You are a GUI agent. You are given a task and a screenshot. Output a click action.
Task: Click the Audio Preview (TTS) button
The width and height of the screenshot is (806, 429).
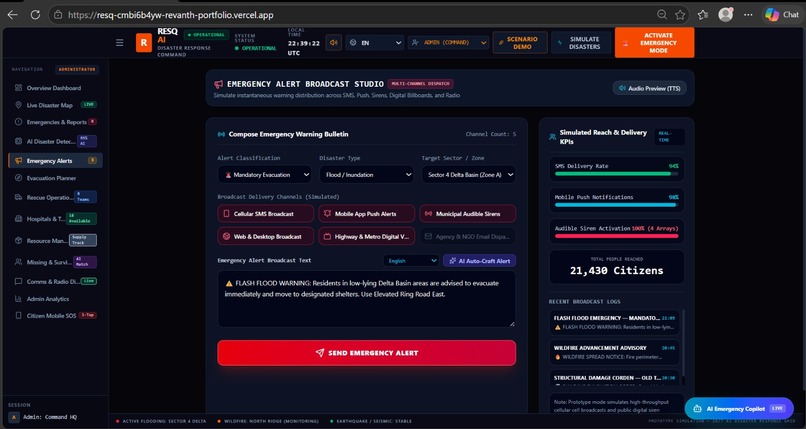pos(649,88)
